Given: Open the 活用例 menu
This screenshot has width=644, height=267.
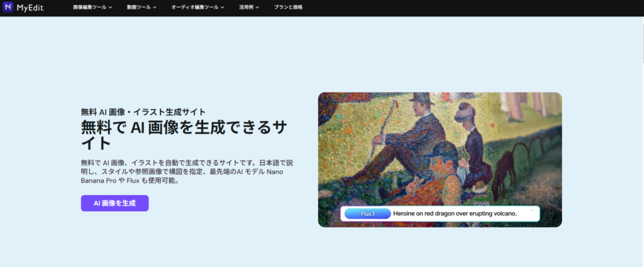Looking at the screenshot, I should (247, 8).
